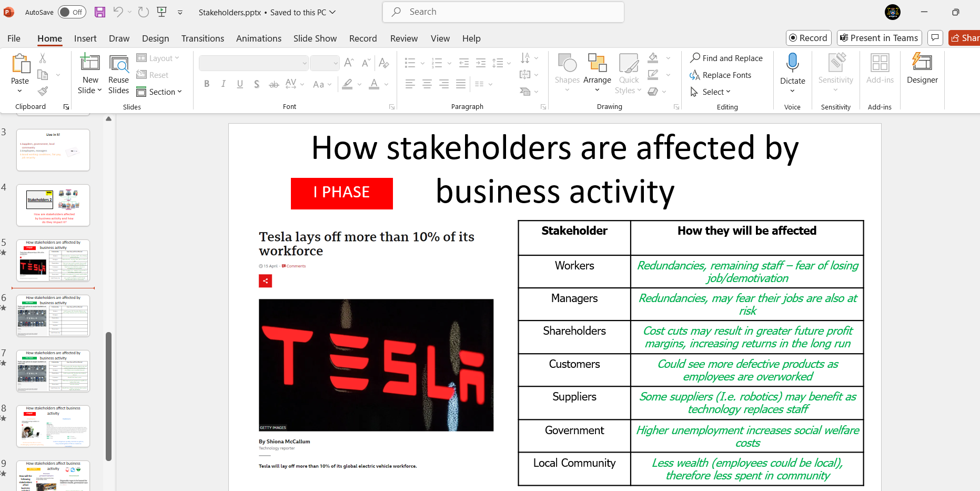Click the Reset slide button
This screenshot has width=980, height=491.
click(153, 75)
